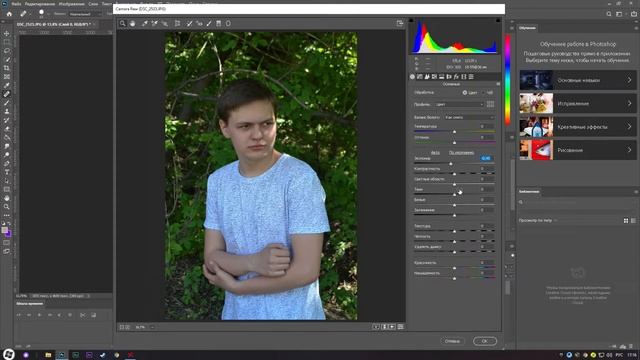Click the Насыщенность slider handle
This screenshot has height=360, width=640.
coord(454,278)
